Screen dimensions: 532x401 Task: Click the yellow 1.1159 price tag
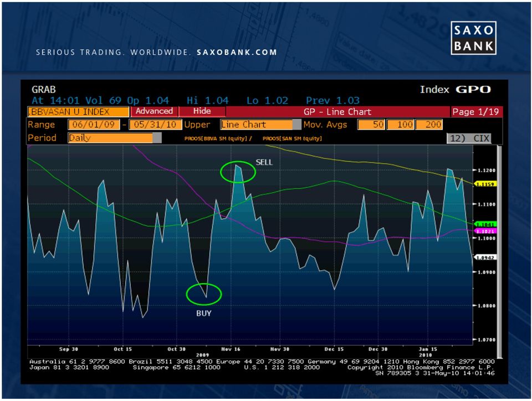(485, 184)
